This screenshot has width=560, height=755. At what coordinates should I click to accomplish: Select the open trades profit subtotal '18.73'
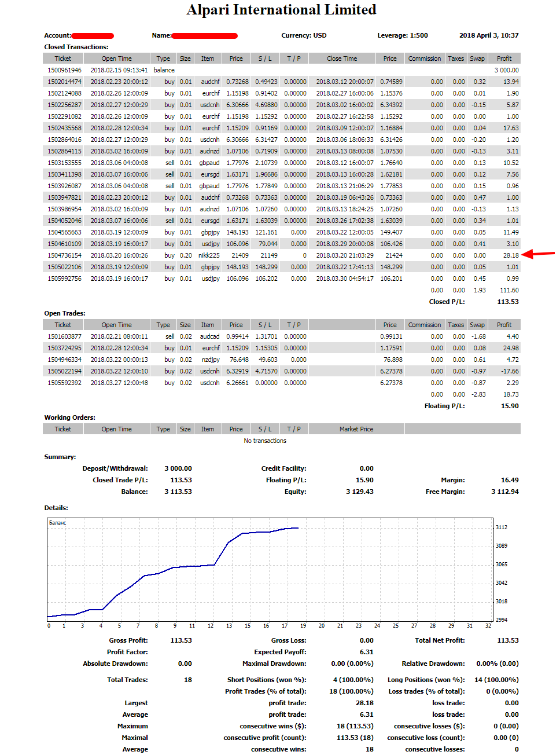click(511, 394)
